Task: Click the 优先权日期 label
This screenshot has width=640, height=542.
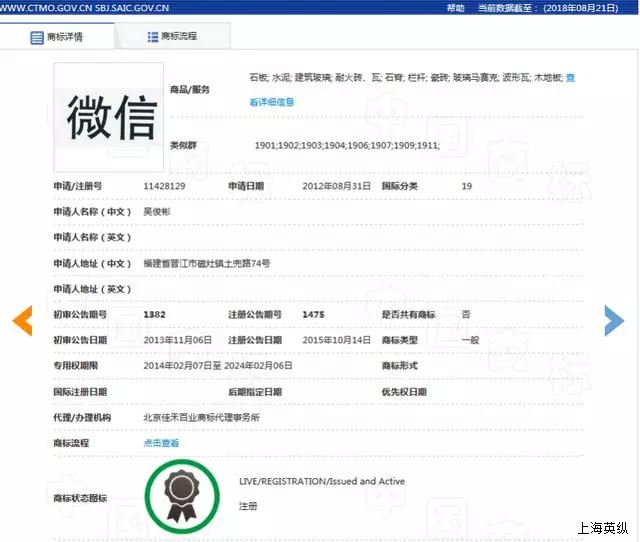Action: pos(404,392)
